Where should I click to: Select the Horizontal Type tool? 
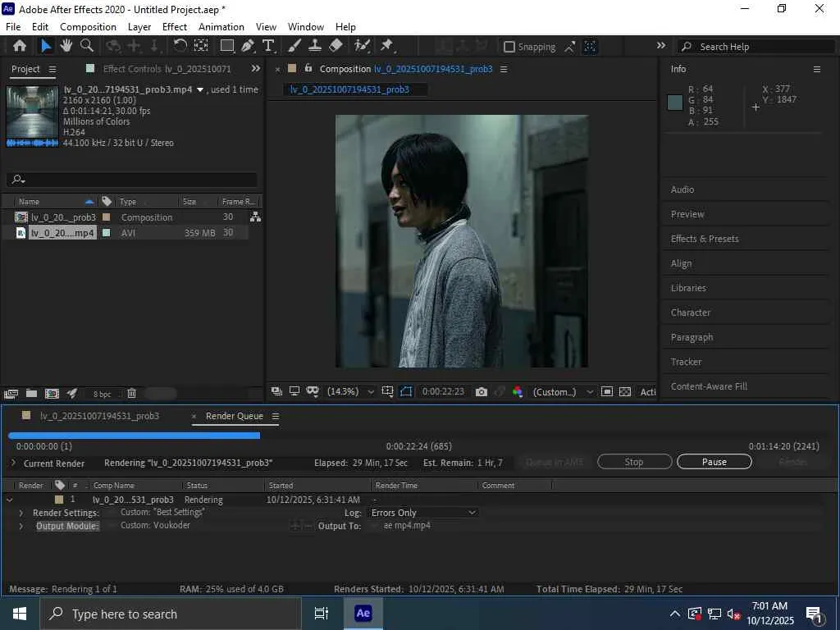268,47
